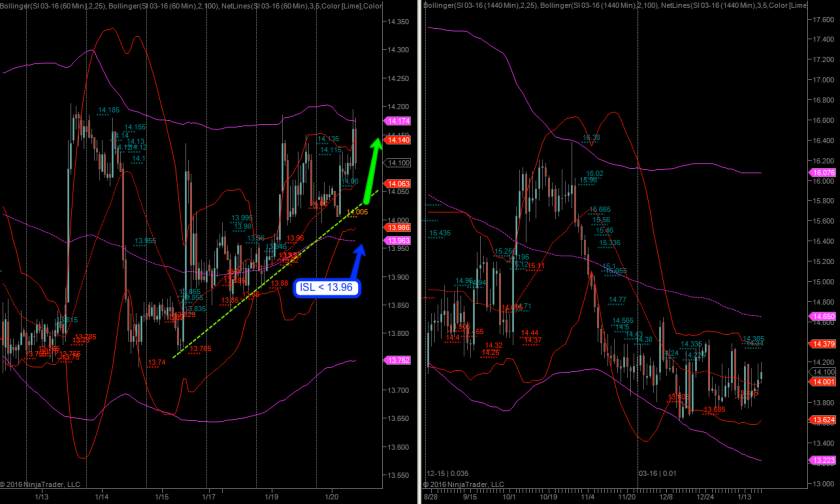
Task: Click the 1/19 date label on time axis
Action: tap(271, 497)
